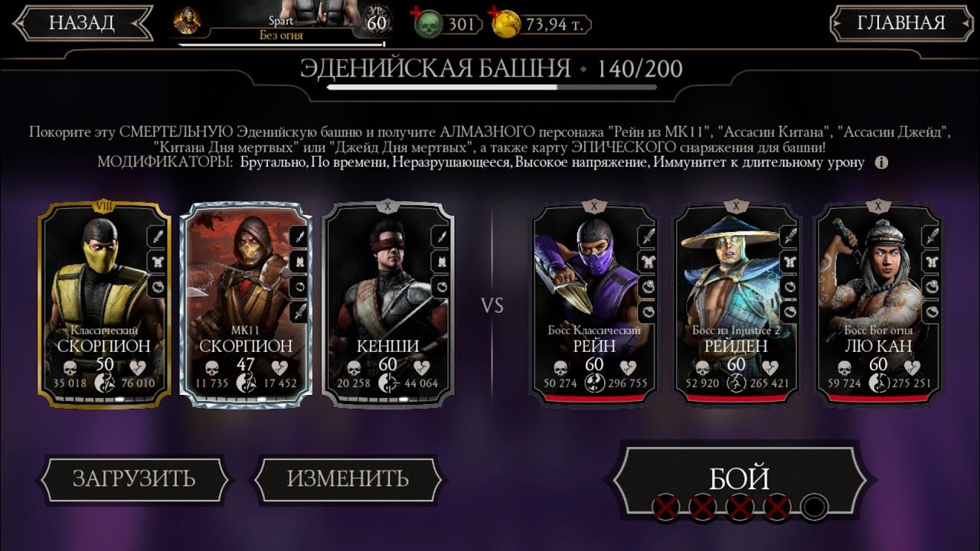
Task: Go back with the НАЗАД button
Action: click(x=81, y=23)
